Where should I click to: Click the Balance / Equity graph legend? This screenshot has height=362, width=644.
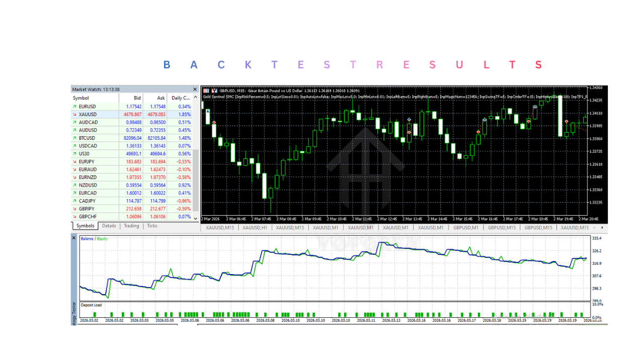tap(94, 239)
